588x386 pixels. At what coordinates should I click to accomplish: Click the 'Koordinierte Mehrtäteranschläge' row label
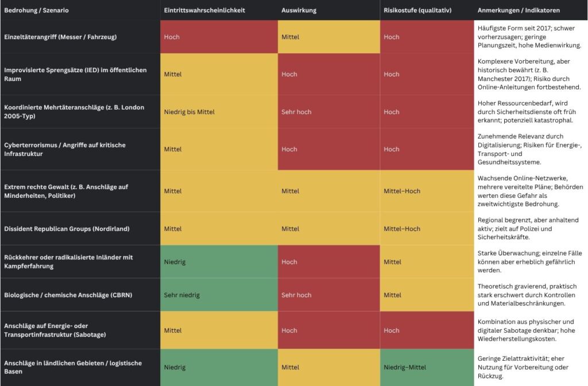74,112
